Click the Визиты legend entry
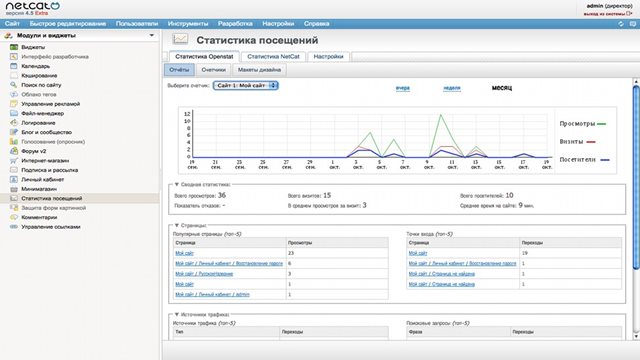 578,142
